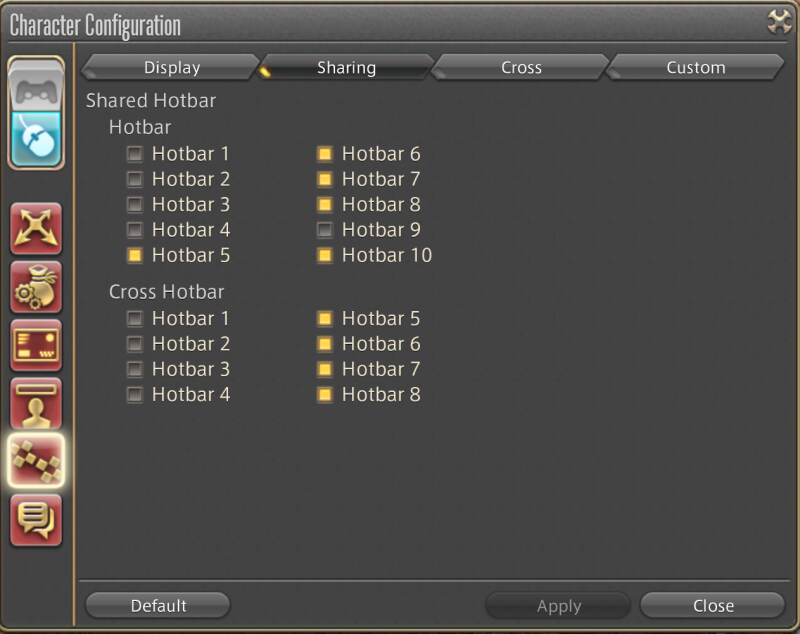800x634 pixels.
Task: Check Cross Hotbar 2 sharing box
Action: click(135, 344)
